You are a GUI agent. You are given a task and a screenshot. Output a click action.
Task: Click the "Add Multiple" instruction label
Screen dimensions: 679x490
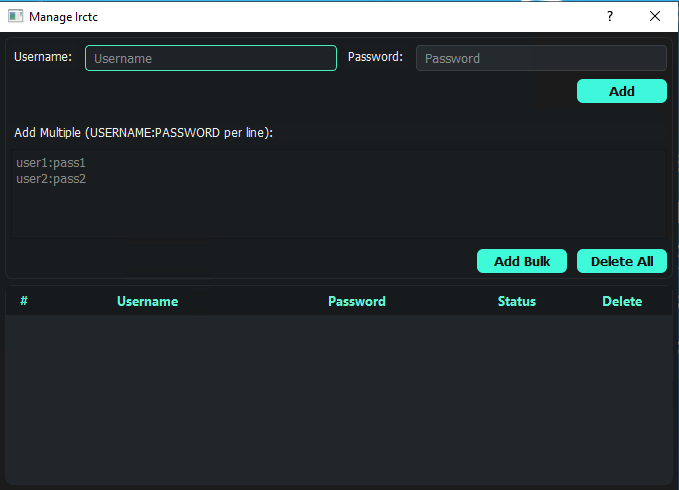pyautogui.click(x=143, y=132)
